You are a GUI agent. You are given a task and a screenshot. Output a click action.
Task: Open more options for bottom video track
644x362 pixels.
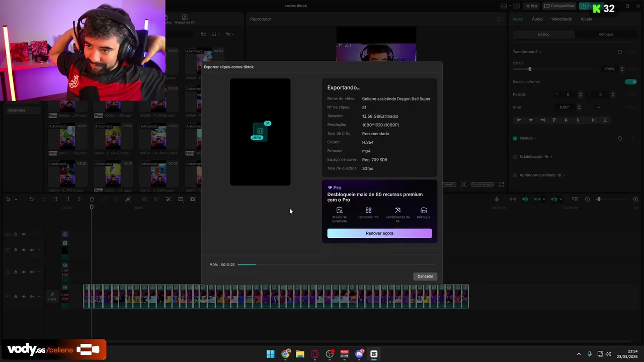(40, 297)
